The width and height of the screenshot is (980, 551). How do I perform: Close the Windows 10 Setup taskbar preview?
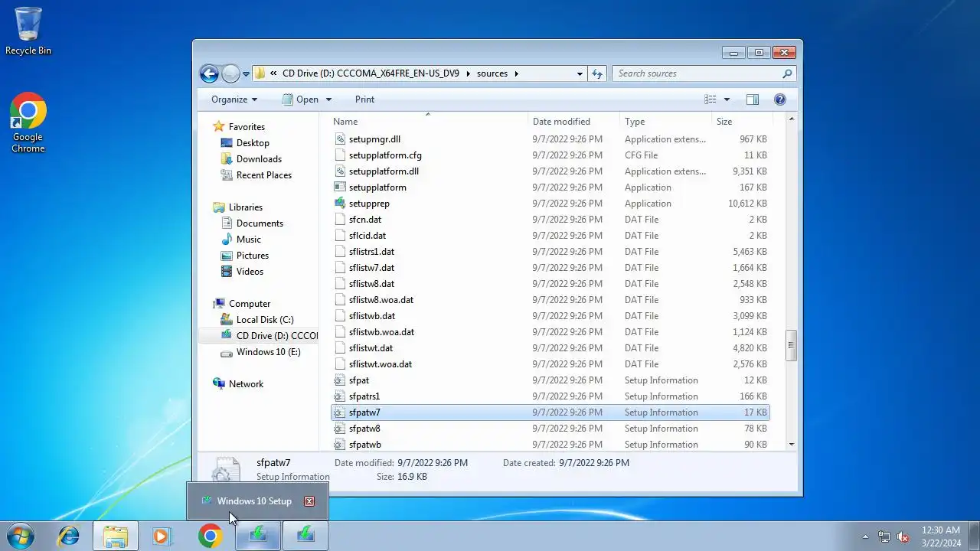coord(309,501)
